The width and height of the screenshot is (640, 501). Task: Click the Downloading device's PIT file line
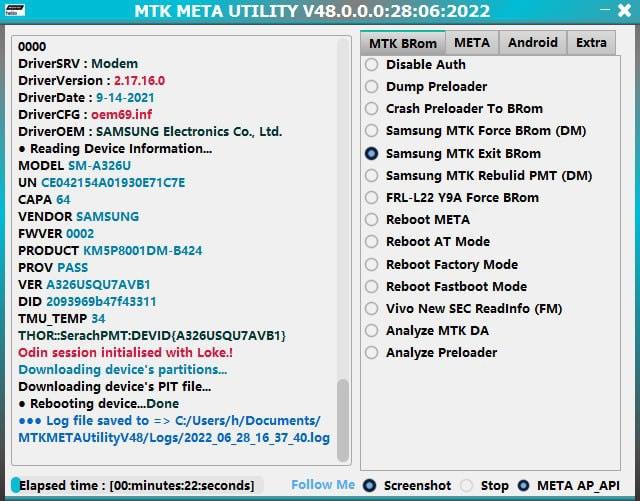coord(115,387)
